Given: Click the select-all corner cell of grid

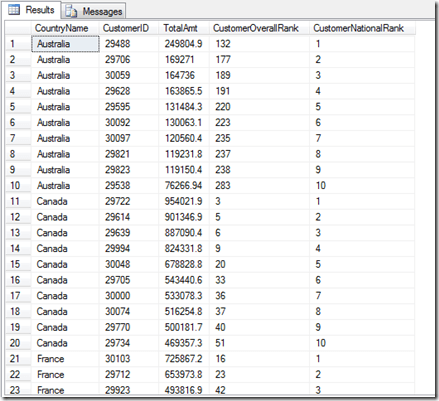Looking at the screenshot, I should pyautogui.click(x=18, y=28).
